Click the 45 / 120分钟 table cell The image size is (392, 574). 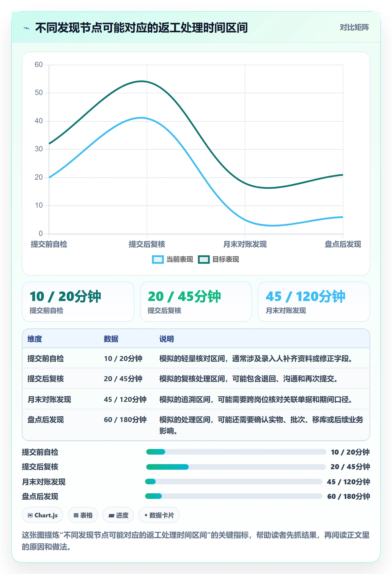[x=125, y=399]
